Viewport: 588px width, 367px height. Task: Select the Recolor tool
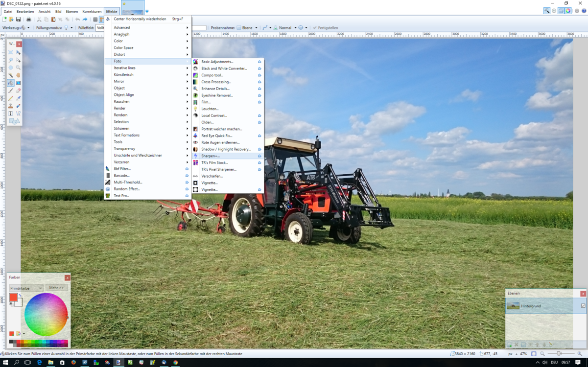18,106
